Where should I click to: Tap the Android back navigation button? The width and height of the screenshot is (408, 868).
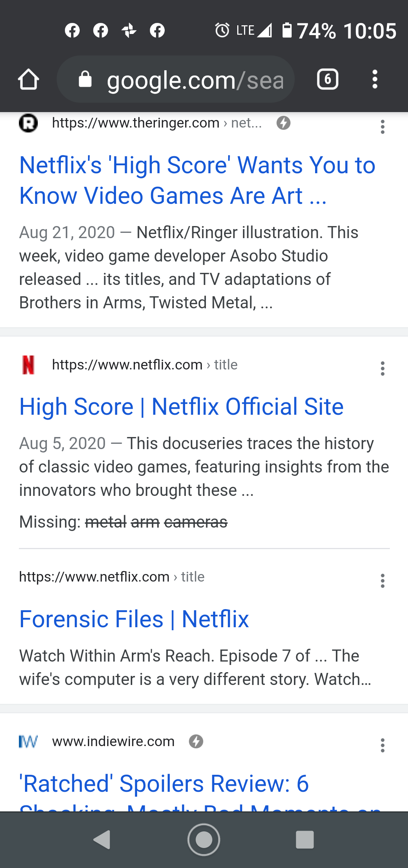[x=102, y=840]
